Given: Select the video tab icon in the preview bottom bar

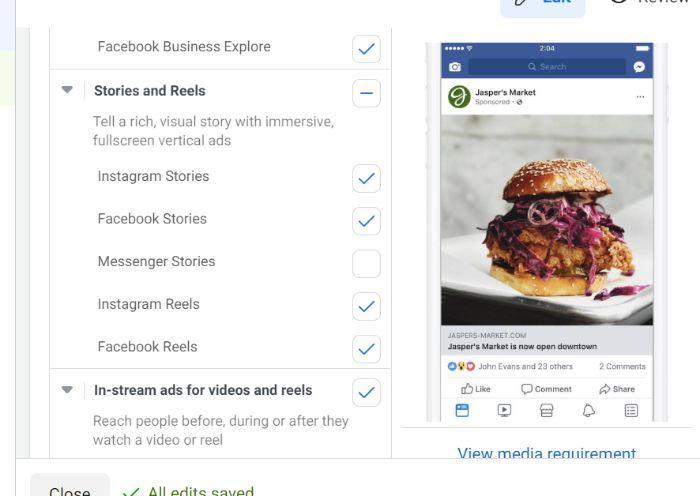Looking at the screenshot, I should (504, 410).
